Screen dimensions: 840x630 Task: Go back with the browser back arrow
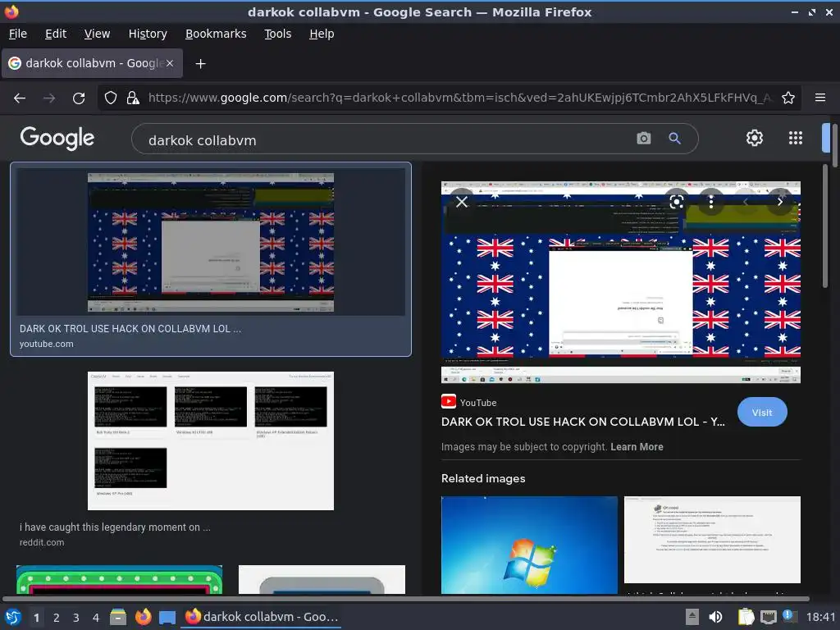point(20,98)
